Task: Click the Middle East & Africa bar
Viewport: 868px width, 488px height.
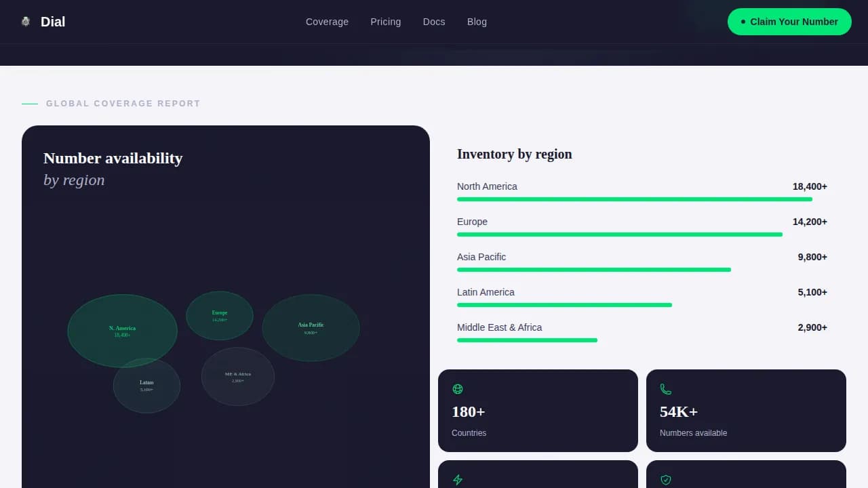Action: (x=527, y=340)
